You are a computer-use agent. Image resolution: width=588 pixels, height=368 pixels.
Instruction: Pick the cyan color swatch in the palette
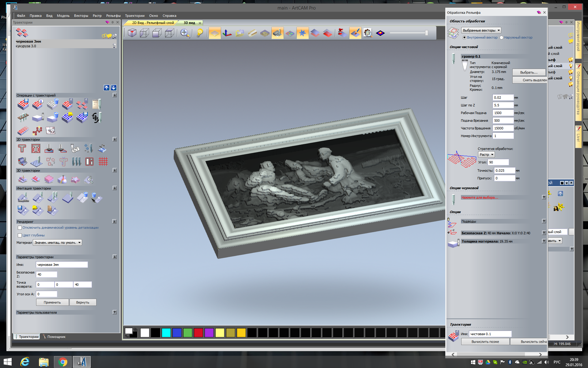[x=166, y=333]
